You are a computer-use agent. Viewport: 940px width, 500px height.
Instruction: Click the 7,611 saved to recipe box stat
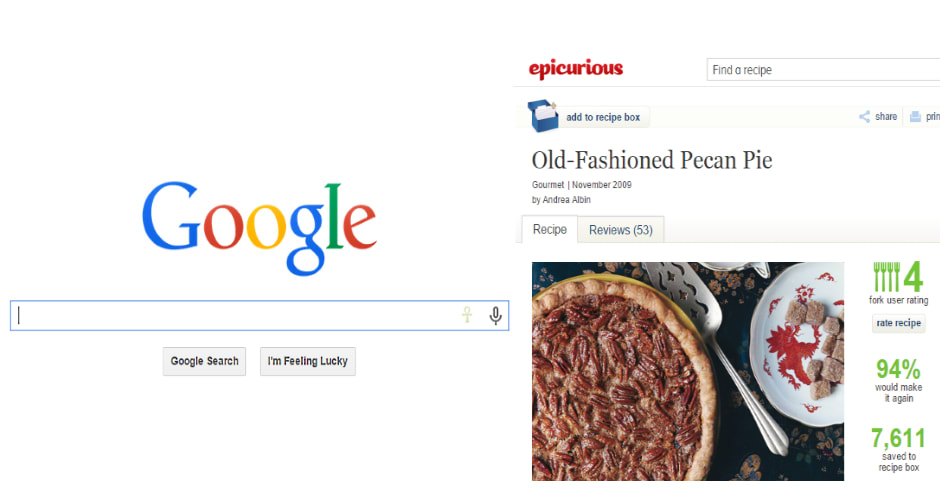coord(898,449)
